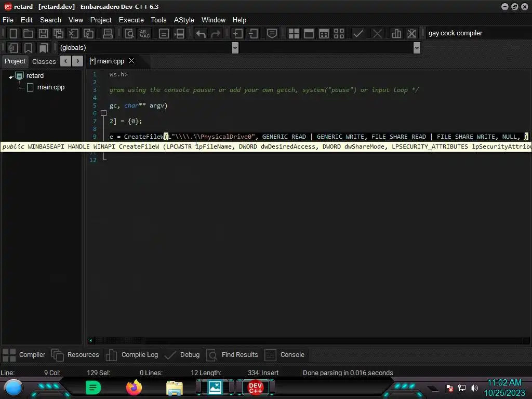This screenshot has height=399, width=532.
Task: Click the Goto line icon before Undo
Action: pyautogui.click(x=179, y=34)
